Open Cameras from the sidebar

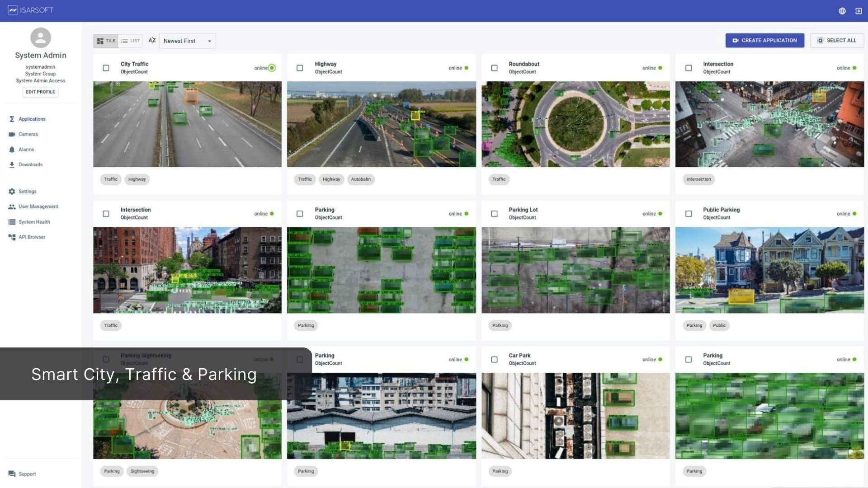tap(28, 134)
